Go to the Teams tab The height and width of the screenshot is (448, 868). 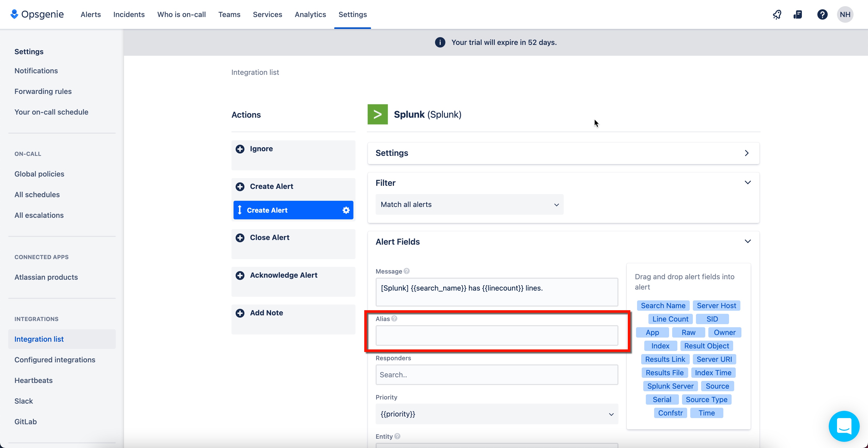tap(229, 14)
